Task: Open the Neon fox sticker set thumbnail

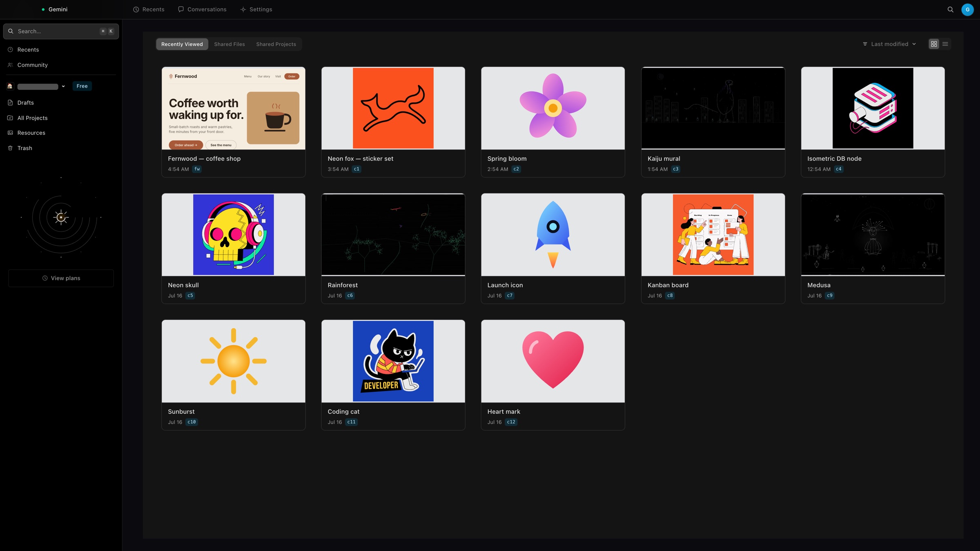Action: click(393, 108)
